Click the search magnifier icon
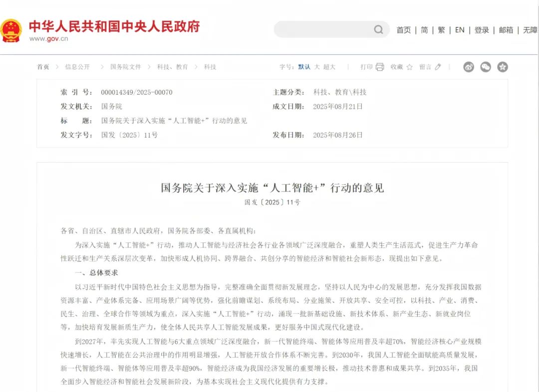 (379, 29)
